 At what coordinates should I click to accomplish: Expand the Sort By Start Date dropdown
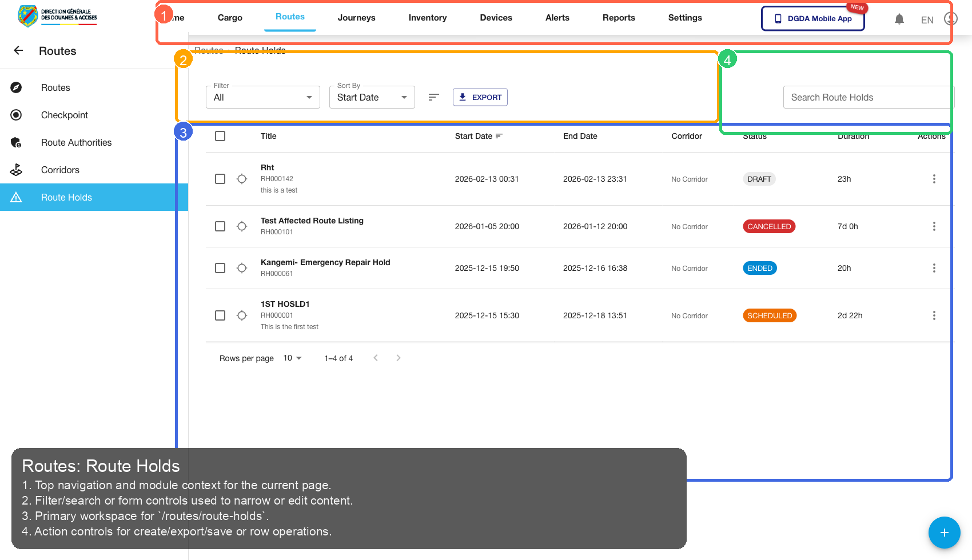pyautogui.click(x=372, y=97)
